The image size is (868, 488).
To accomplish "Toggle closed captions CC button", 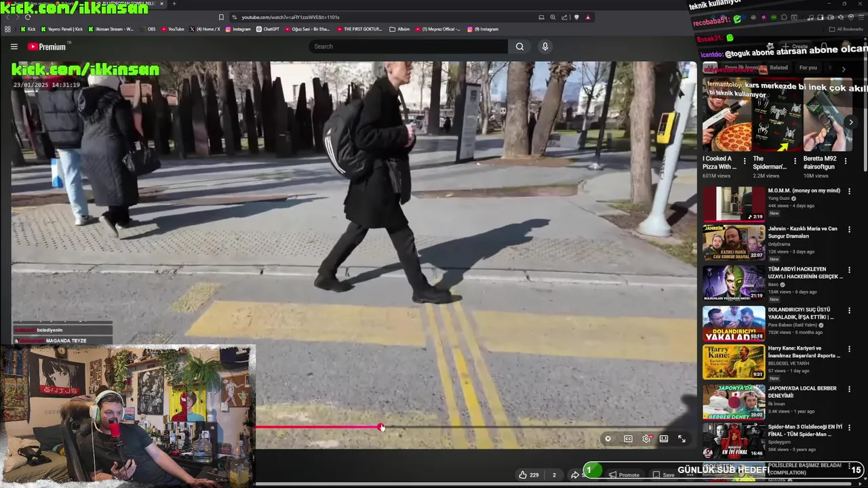I will [628, 439].
